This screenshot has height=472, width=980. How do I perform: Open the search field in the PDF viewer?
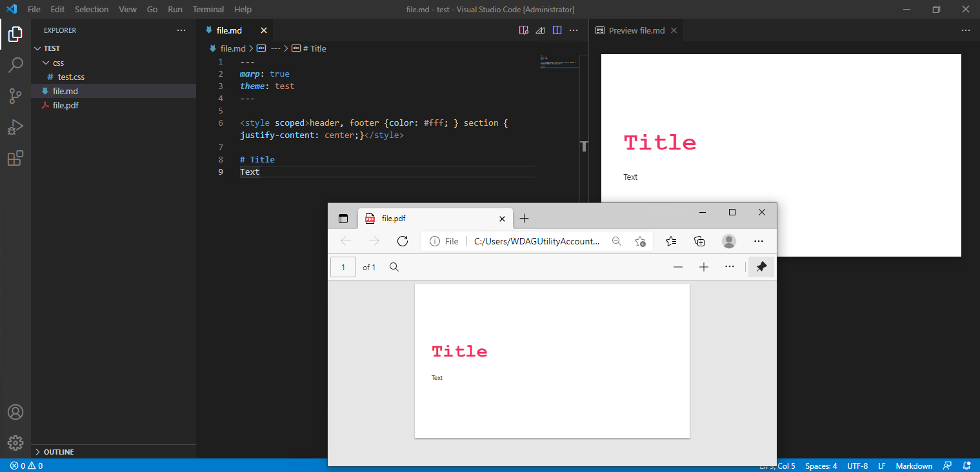tap(394, 266)
